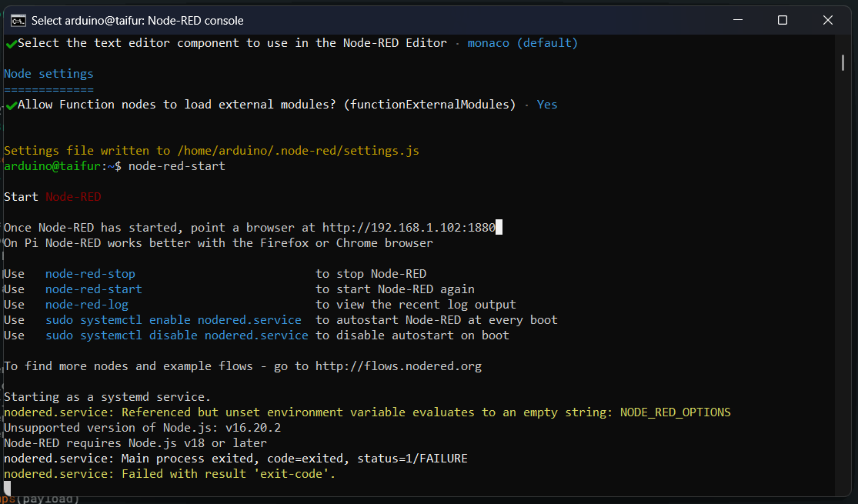The image size is (858, 504).
Task: Click the 'monaco (default)' value
Action: click(x=522, y=43)
